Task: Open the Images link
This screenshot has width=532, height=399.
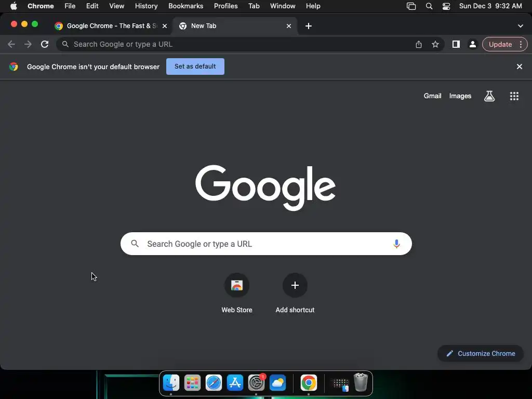Action: (460, 96)
